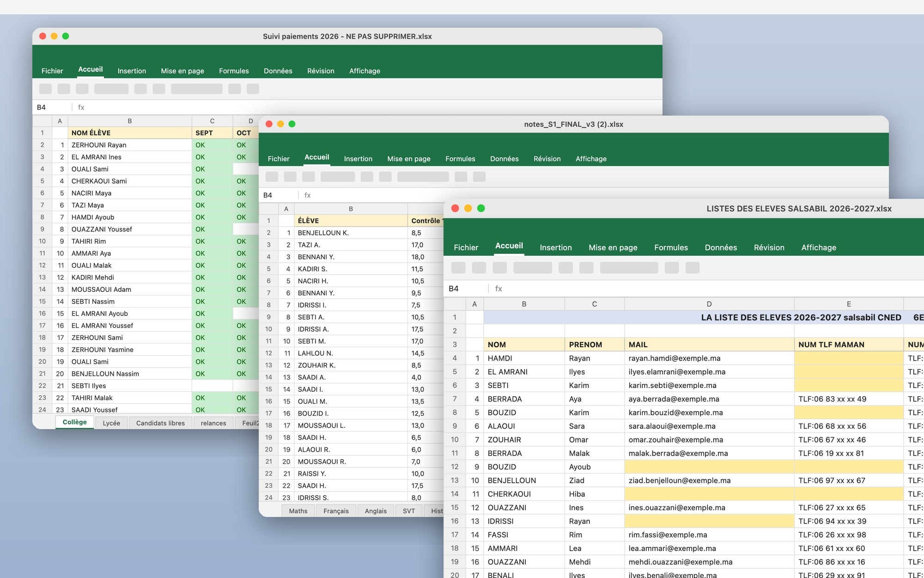Switch to Affichage tab in Suivi paiements window
Image resolution: width=924 pixels, height=578 pixels.
[x=365, y=71]
